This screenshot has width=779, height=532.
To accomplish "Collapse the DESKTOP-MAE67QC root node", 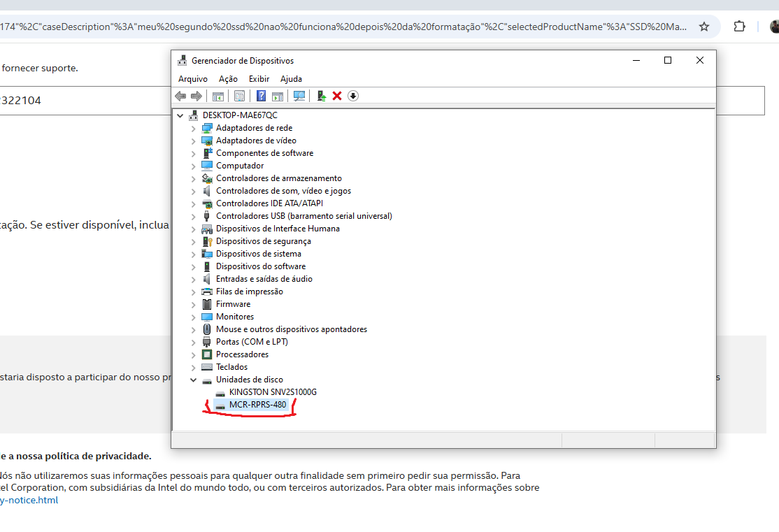I will [x=180, y=115].
